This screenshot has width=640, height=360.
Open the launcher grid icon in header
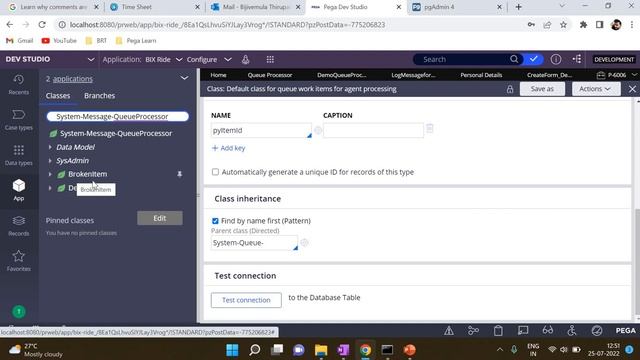[270, 60]
